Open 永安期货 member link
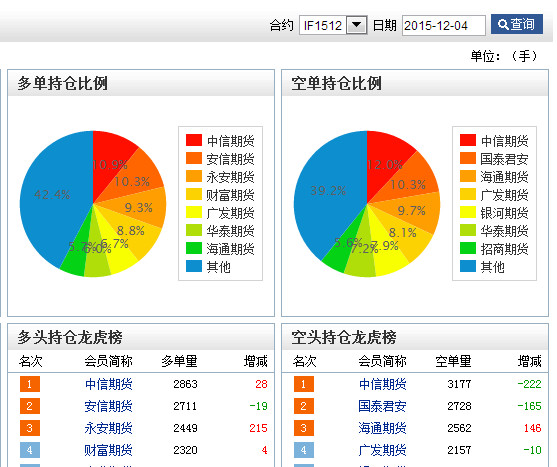The height and width of the screenshot is (467, 557). pos(108,428)
